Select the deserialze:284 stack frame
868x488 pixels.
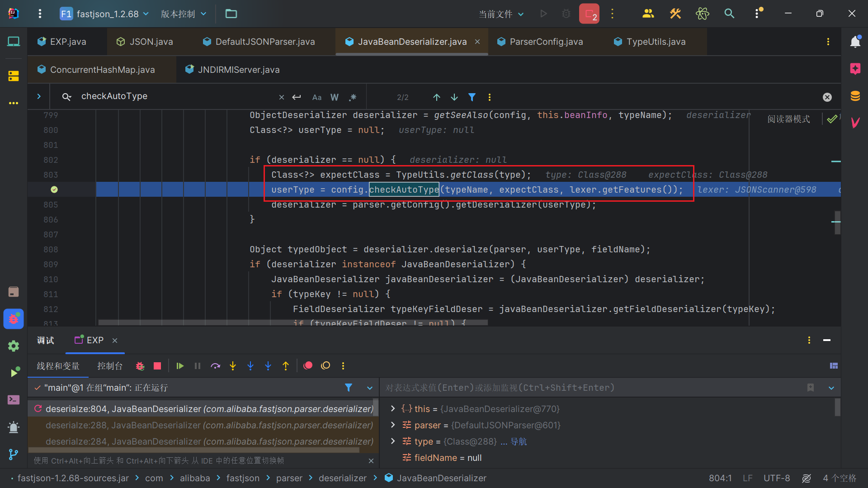[203, 441]
